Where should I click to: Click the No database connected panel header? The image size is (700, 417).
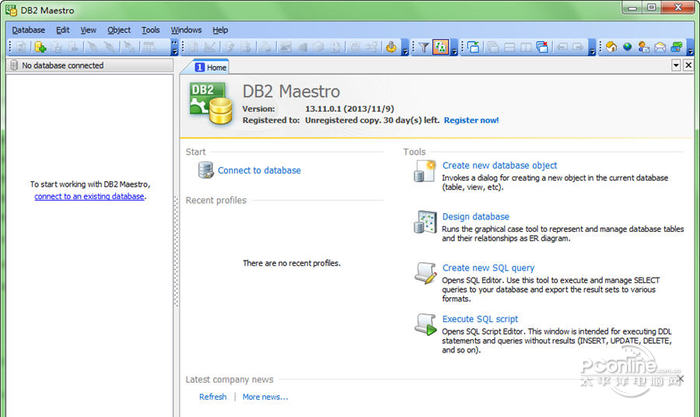[x=88, y=66]
